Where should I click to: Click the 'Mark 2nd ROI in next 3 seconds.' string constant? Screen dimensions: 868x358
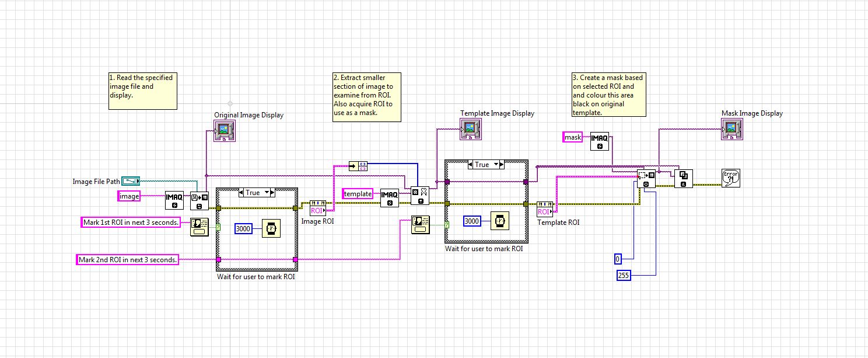pyautogui.click(x=127, y=260)
